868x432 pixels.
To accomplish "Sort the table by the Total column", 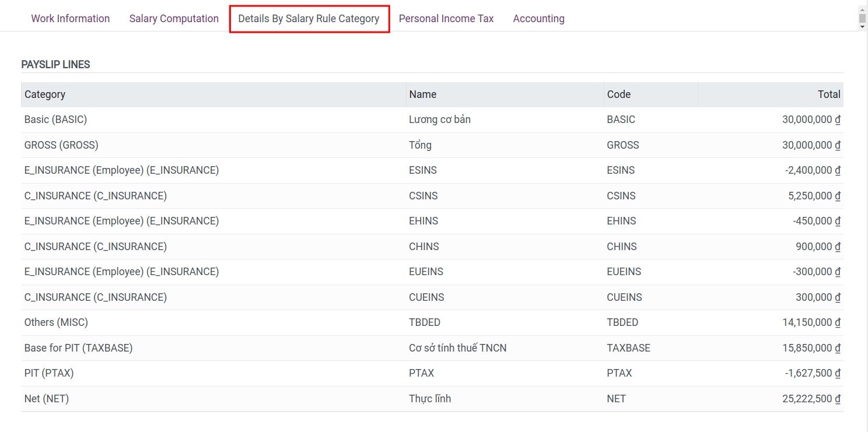I will click(829, 94).
